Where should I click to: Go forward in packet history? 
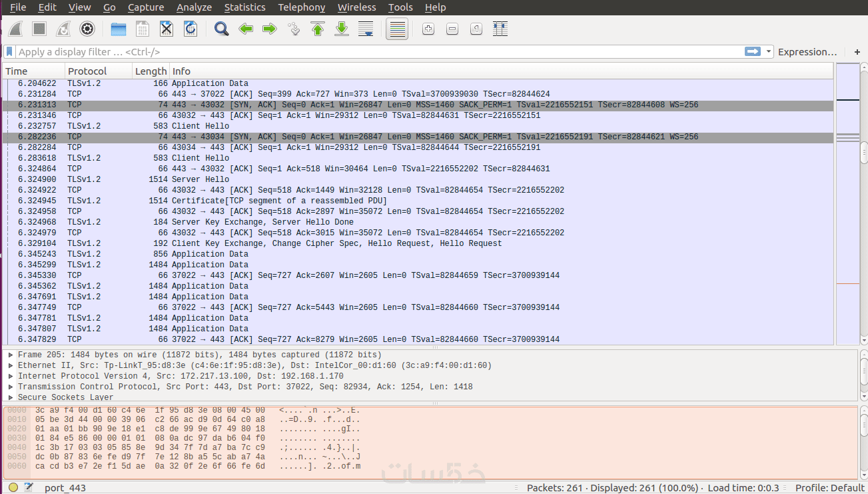click(270, 29)
